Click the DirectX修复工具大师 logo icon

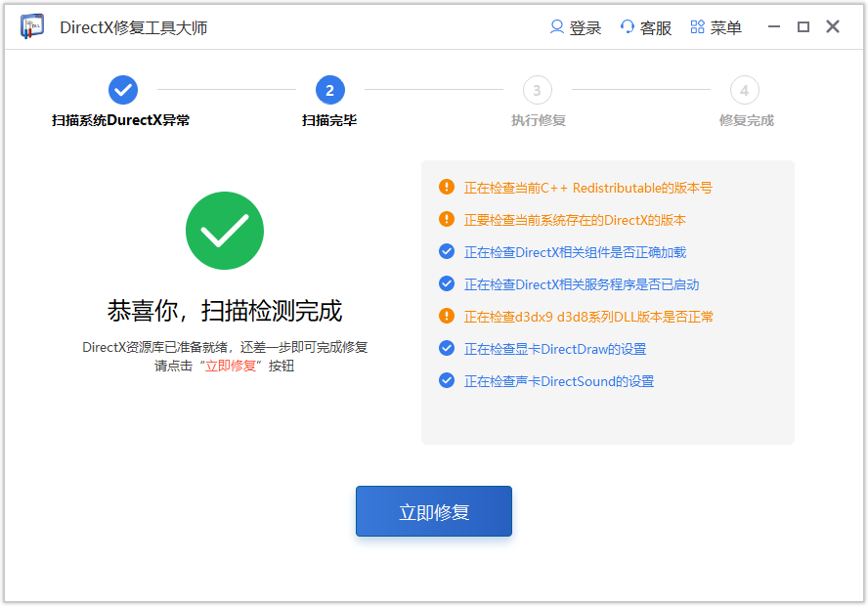tap(31, 26)
